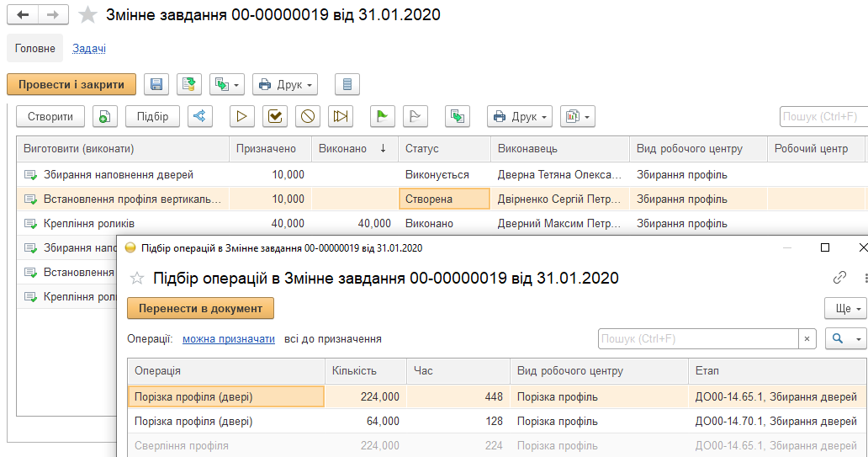Expand the Ще menu in selection dialog
The image size is (868, 457).
click(845, 309)
